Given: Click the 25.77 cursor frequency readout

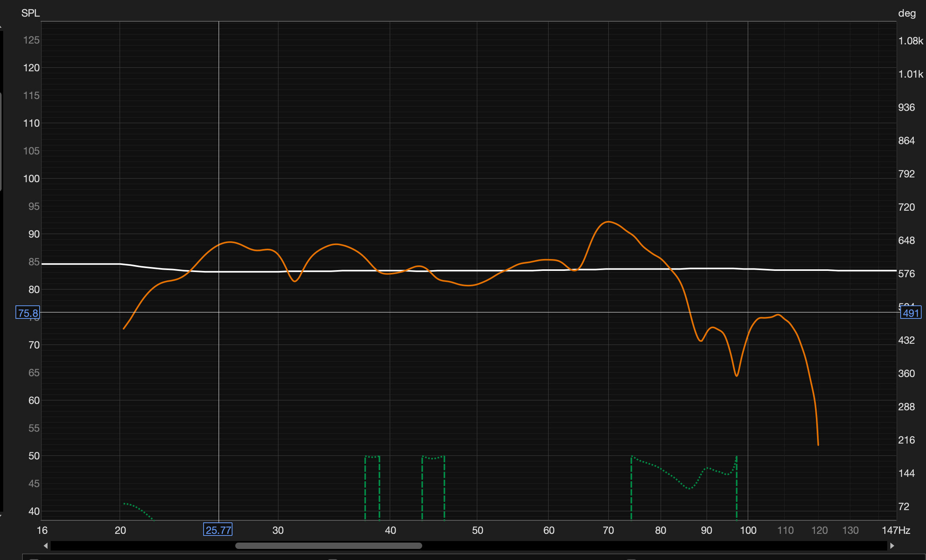Looking at the screenshot, I should tap(218, 530).
